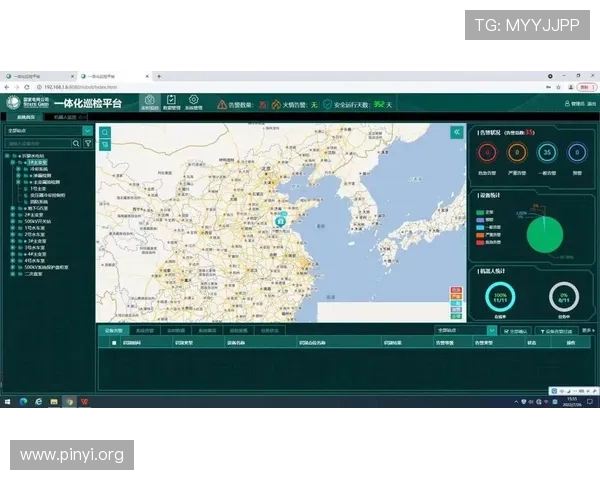Search the device tree with magnifier icon
Screen dimensions: 600x480
click(x=76, y=144)
